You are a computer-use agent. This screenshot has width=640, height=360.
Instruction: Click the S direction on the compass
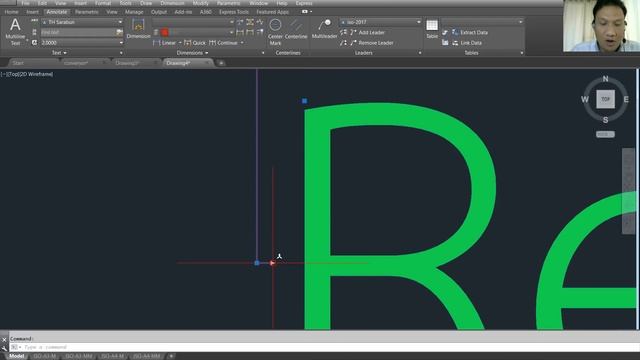[x=605, y=120]
